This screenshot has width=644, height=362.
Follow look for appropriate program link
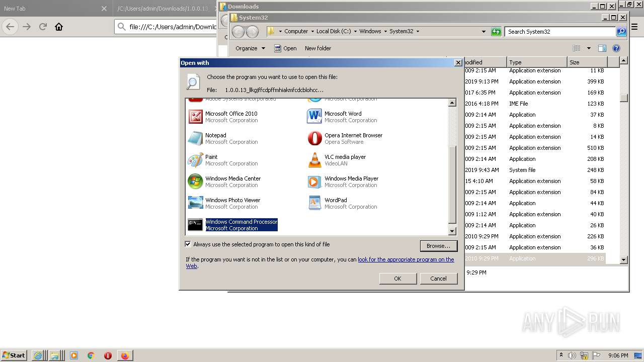click(406, 259)
